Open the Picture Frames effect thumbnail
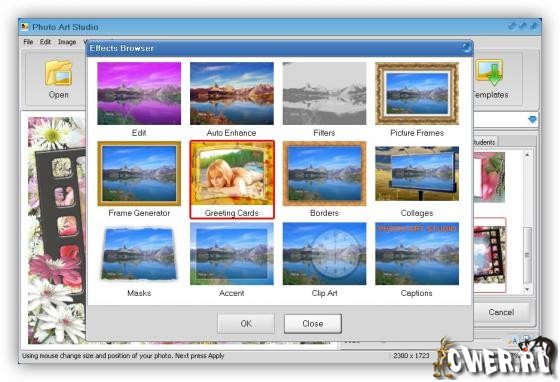560x382 pixels. [417, 94]
